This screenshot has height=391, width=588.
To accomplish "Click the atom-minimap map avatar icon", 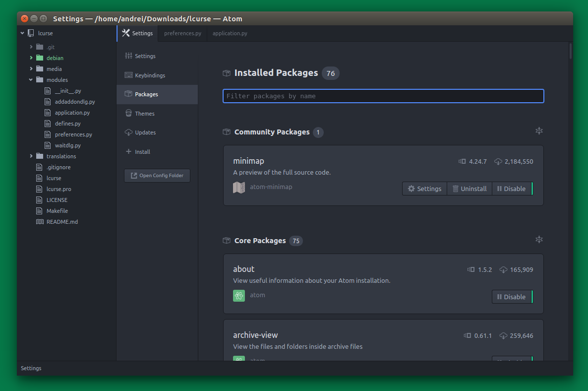I will [239, 187].
